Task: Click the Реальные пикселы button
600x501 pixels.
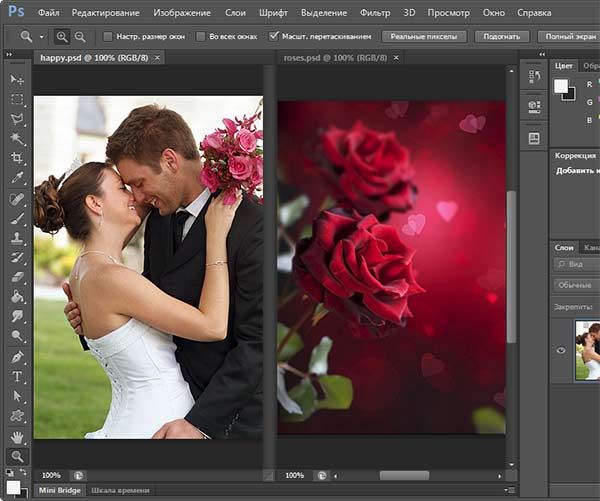Action: coord(424,37)
